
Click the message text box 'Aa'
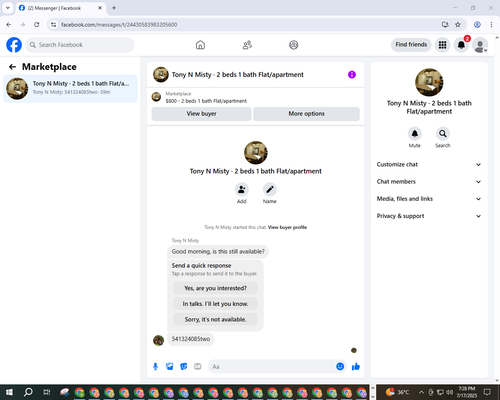(x=272, y=367)
